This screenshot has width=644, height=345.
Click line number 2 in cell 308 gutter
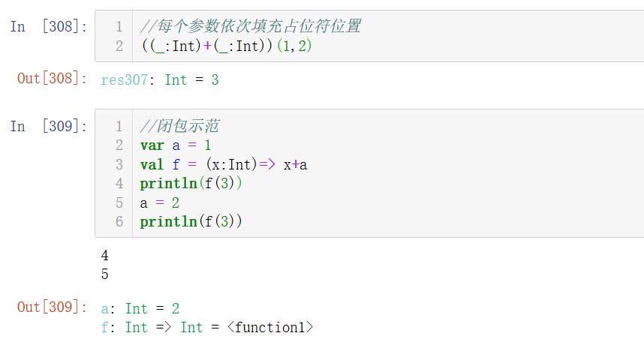(x=119, y=46)
